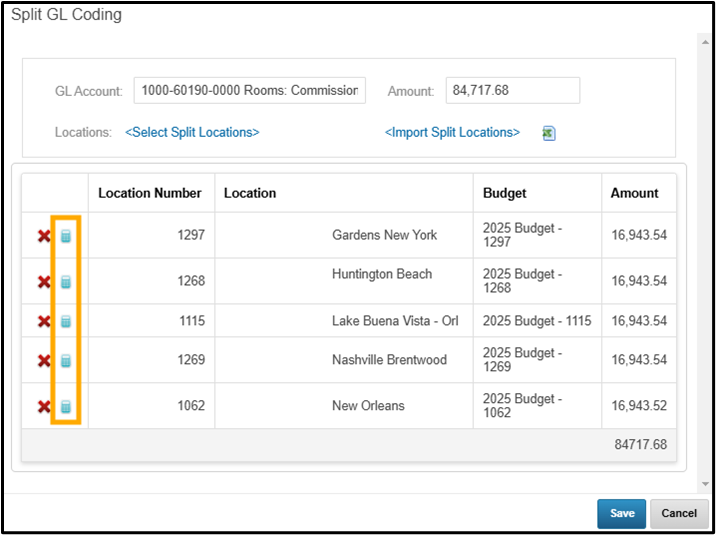
Task: Remove the Lake Buena Vista row
Action: pyautogui.click(x=44, y=321)
